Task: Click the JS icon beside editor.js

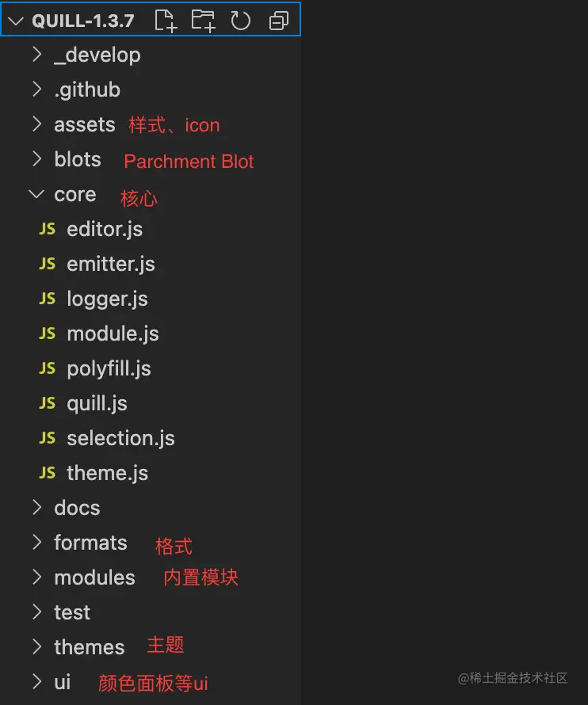Action: pyautogui.click(x=46, y=229)
